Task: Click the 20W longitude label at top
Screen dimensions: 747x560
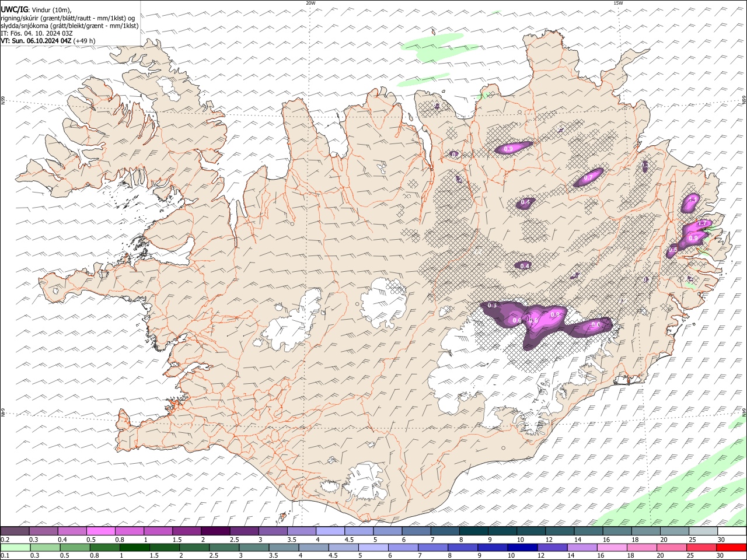Action: 310,3
